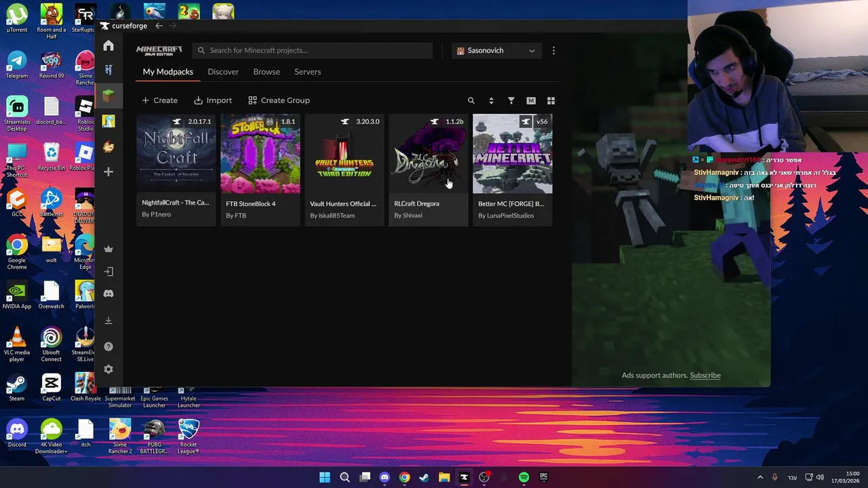Select the FTB StoneBlock 4 modpack thumbnail
The image size is (868, 488).
pos(260,154)
